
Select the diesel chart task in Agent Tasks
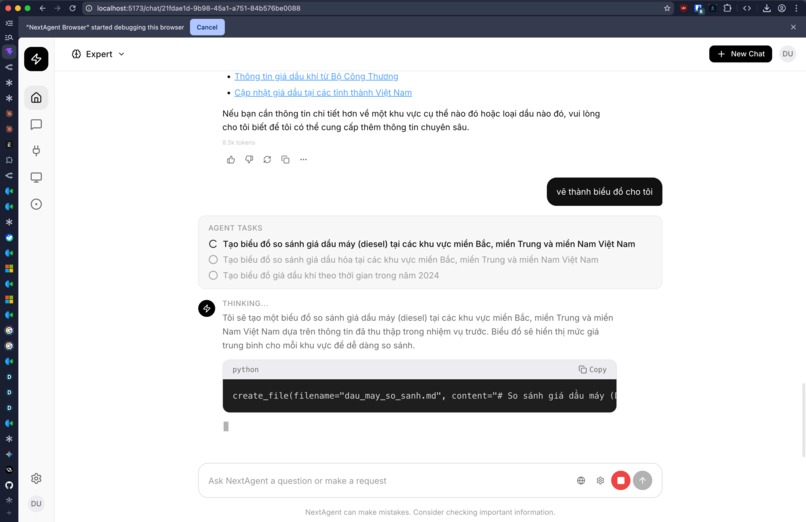[422, 244]
